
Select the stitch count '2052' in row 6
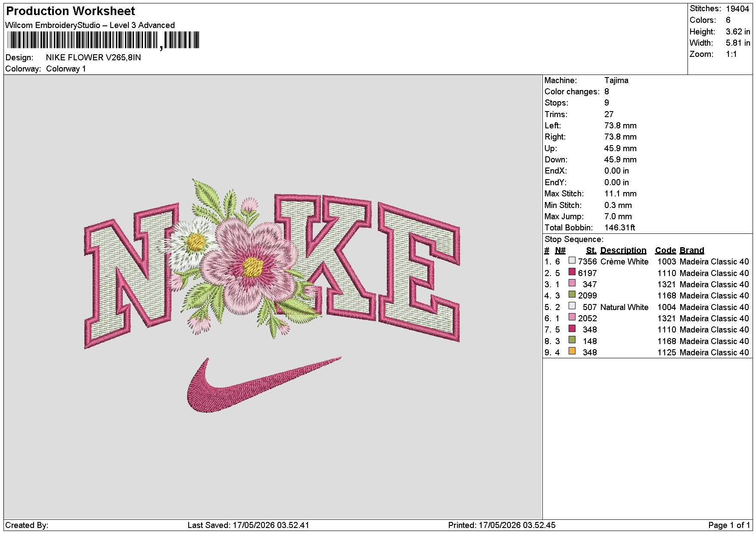[x=588, y=319]
